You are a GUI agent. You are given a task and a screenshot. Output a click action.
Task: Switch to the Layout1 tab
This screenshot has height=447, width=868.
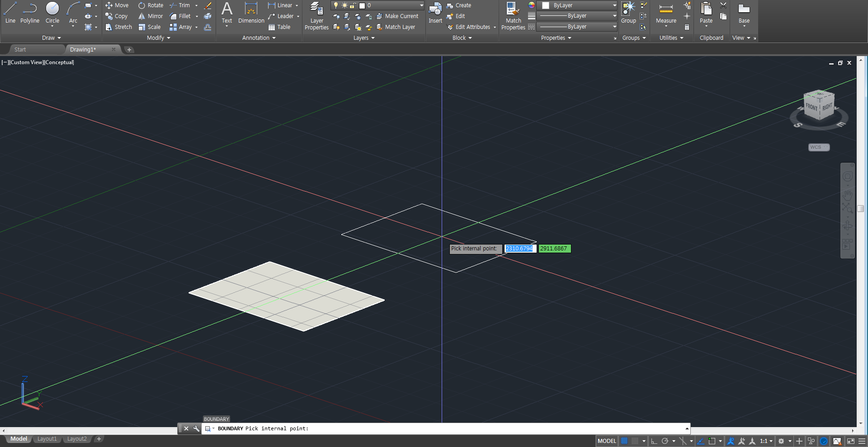[47, 439]
